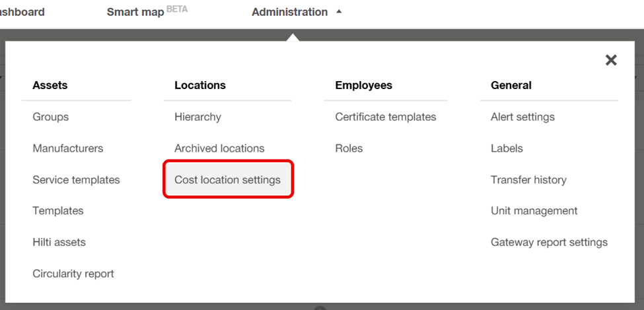The height and width of the screenshot is (310, 644).
Task: Open the asset Groups page
Action: pyautogui.click(x=50, y=117)
